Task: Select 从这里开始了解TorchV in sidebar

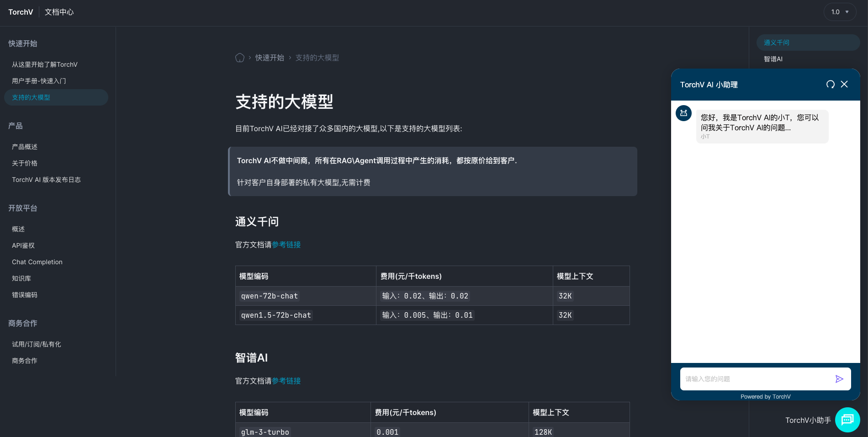Action: click(x=45, y=64)
